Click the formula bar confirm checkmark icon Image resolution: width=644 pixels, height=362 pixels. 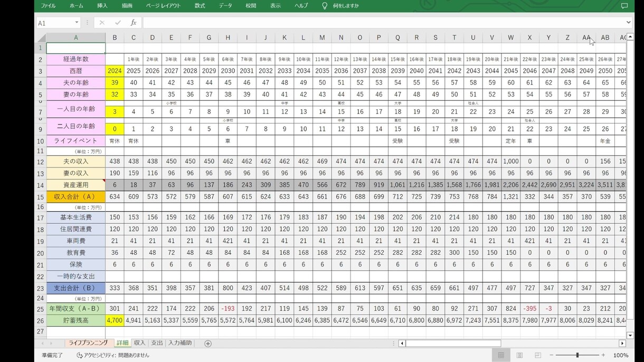(x=118, y=23)
